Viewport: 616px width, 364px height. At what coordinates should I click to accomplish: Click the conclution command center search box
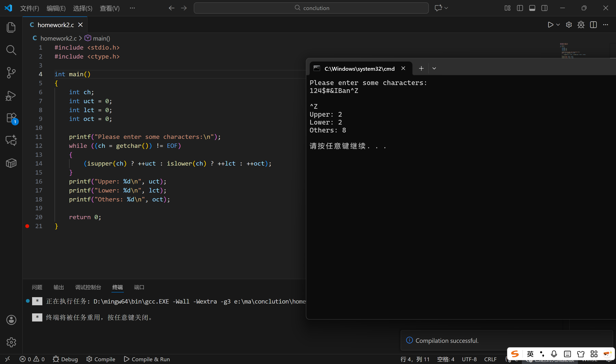coord(311,8)
